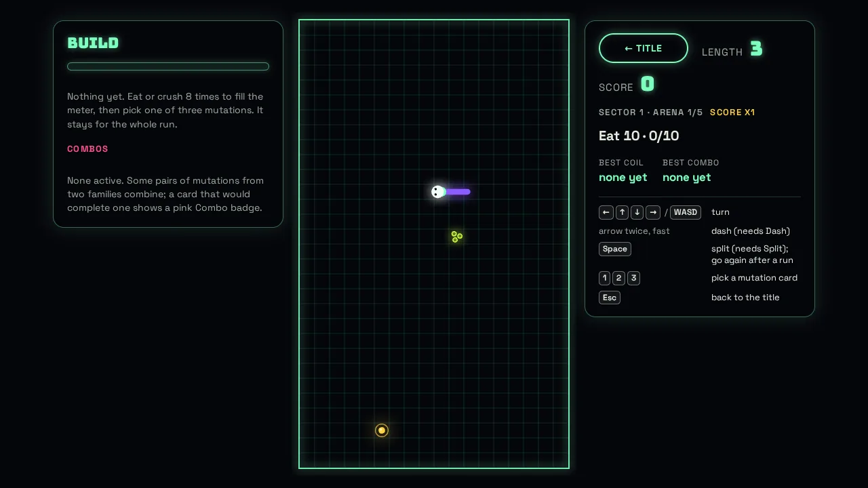The width and height of the screenshot is (868, 488).
Task: Click the purple snake tail segment
Action: pos(458,192)
